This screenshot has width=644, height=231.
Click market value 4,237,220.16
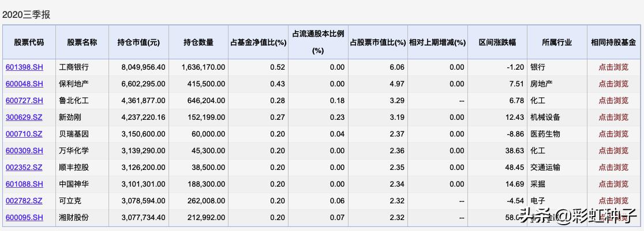143,118
